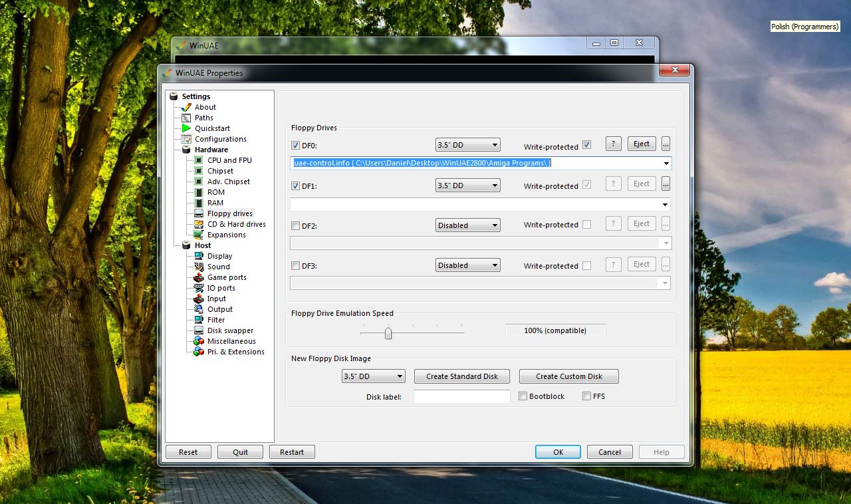Click the Configurations icon in tree
851x504 pixels.
(186, 139)
